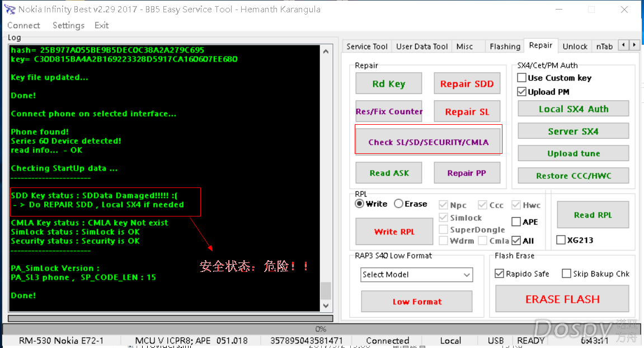This screenshot has height=348, width=644.
Task: Click the 'READY' status bar entry
Action: (530, 341)
